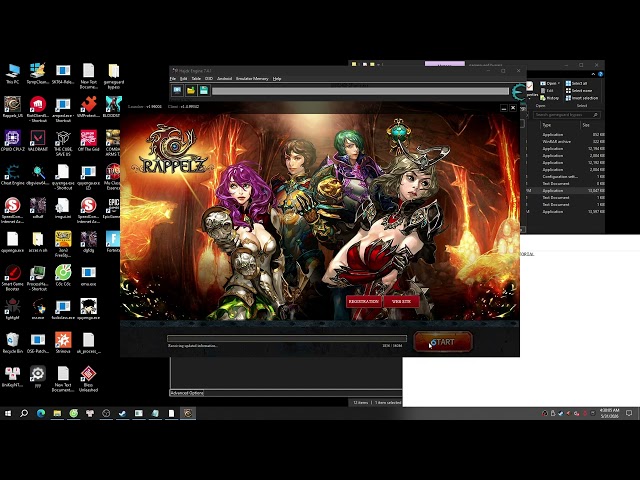Screen dimensions: 640x480
Task: Close the Rappelz launcher with X
Action: [x=513, y=108]
